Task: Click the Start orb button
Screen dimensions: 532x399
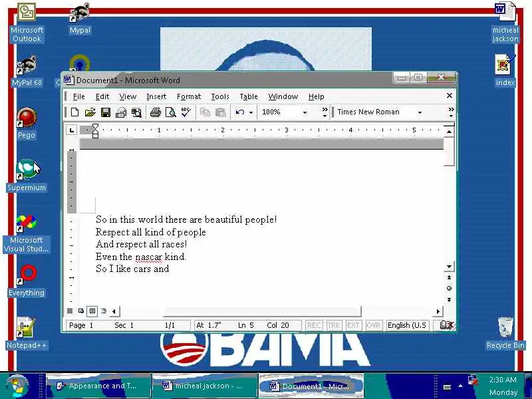Action: [x=18, y=386]
